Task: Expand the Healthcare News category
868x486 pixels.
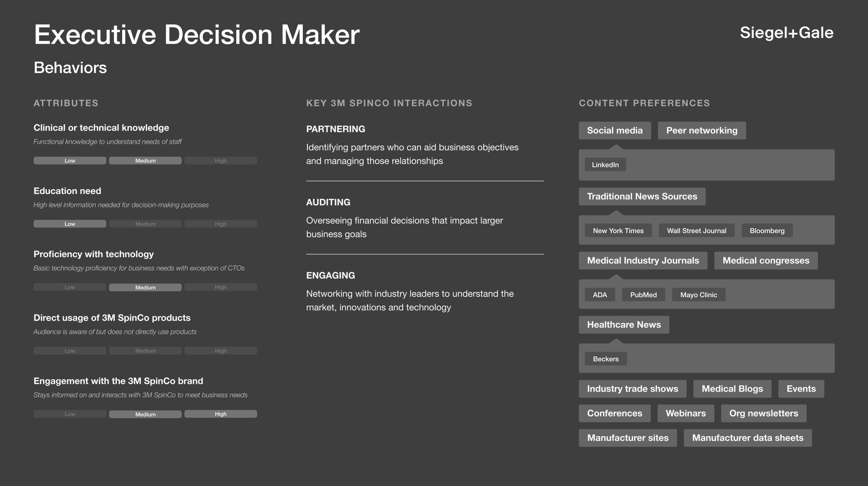Action: pyautogui.click(x=623, y=325)
